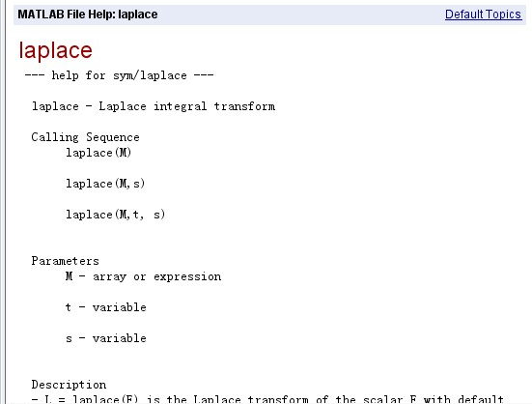Click 'Laplace integral transform' summary line
Image resolution: width=532 pixels, height=404 pixels.
154,106
